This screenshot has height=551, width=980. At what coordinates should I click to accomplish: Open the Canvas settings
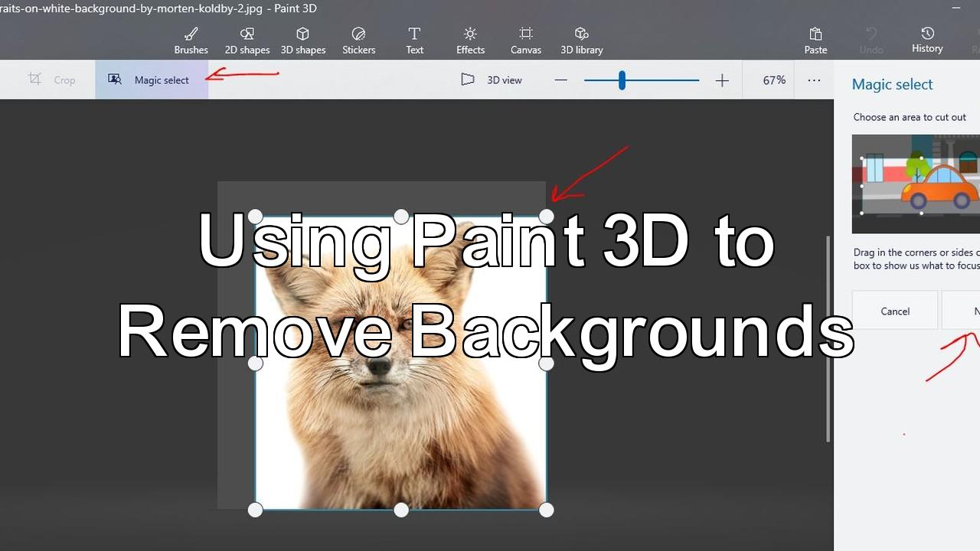point(526,41)
